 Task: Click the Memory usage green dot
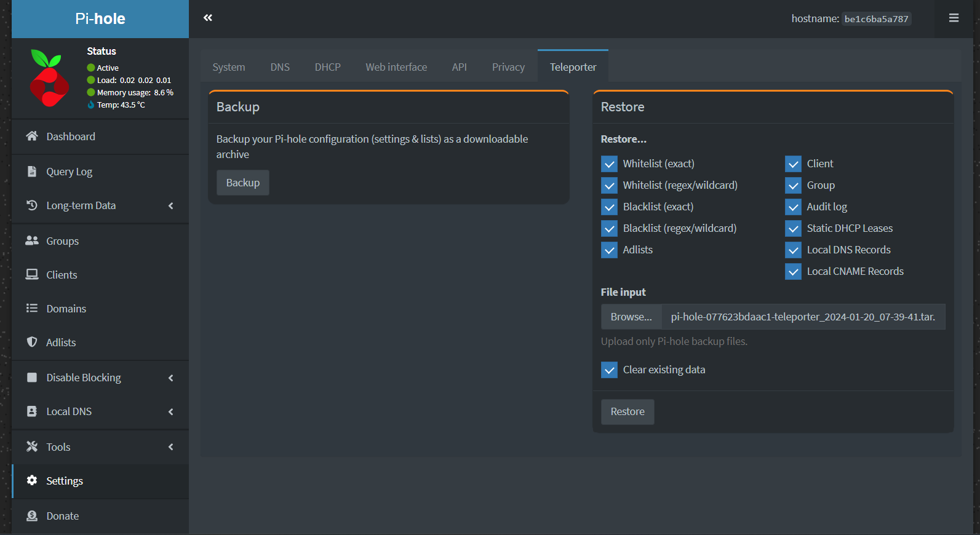[91, 92]
